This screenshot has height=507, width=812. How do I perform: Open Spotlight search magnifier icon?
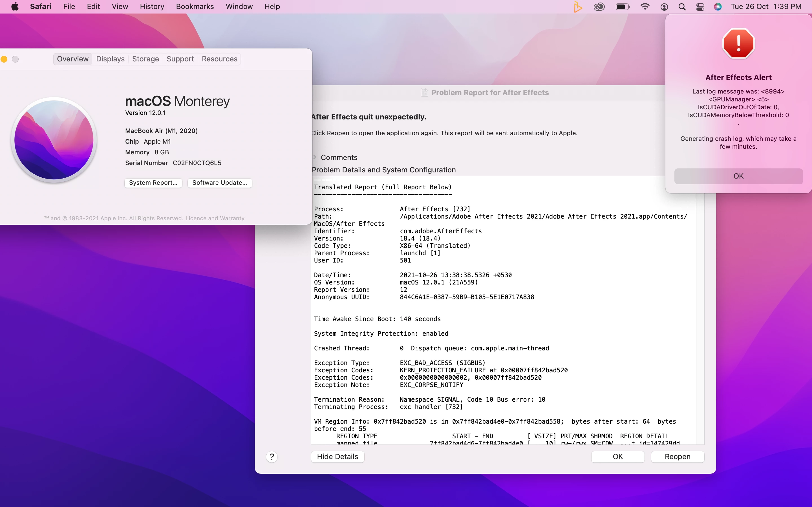682,7
